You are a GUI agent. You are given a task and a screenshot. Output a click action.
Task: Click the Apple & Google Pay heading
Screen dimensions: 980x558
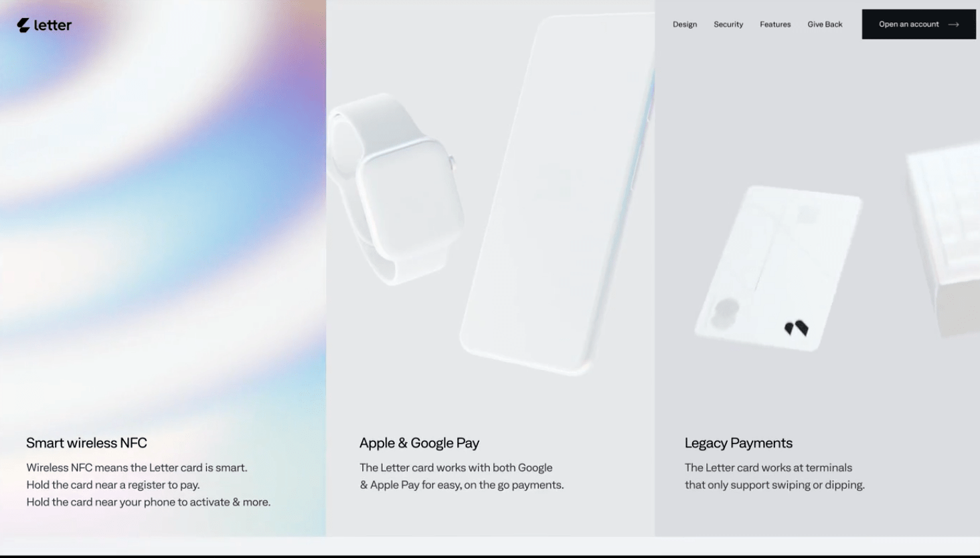[419, 443]
